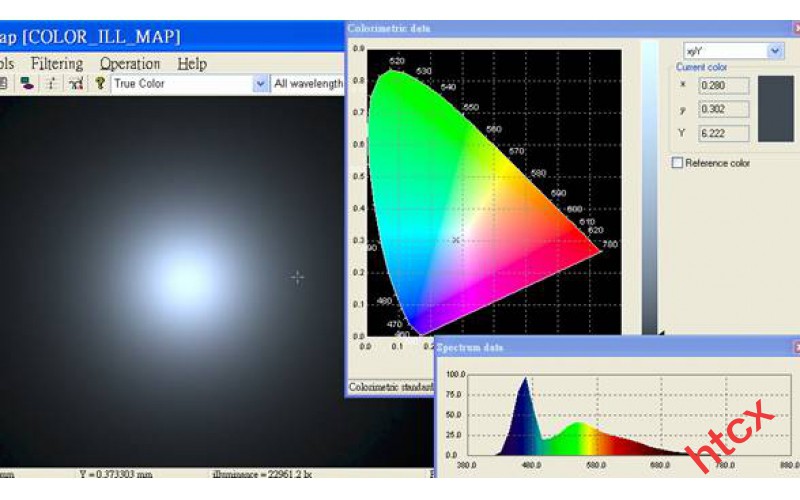Click the toolbar icon left of help icon
Viewport: 800px width, 500px height.
point(75,84)
